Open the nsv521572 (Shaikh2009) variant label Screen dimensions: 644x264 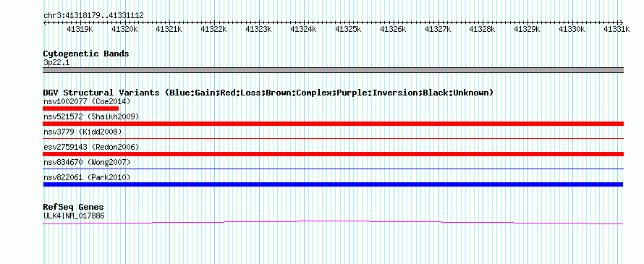[x=91, y=116]
